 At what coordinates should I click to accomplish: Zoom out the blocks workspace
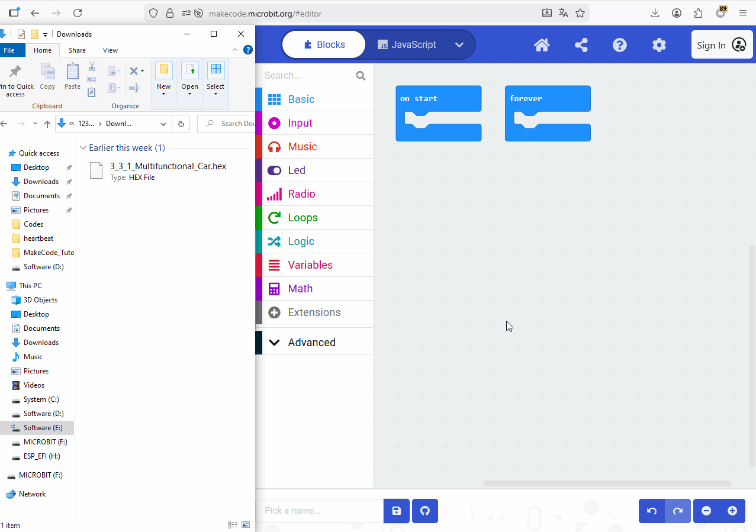706,511
